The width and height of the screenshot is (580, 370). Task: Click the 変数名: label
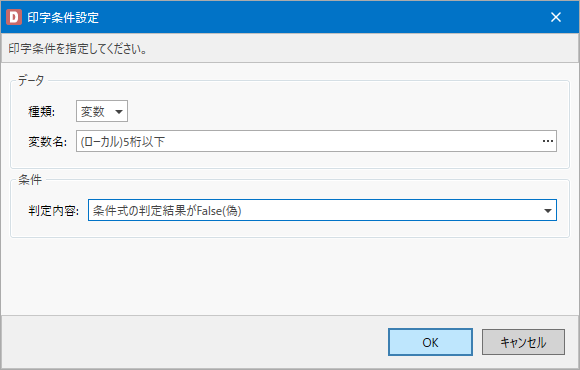pyautogui.click(x=47, y=141)
